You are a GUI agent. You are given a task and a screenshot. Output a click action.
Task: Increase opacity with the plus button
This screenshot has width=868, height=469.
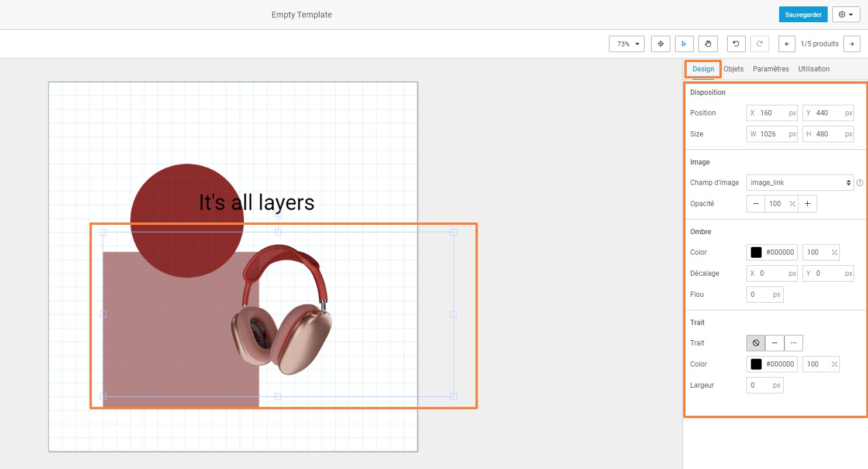pos(807,204)
